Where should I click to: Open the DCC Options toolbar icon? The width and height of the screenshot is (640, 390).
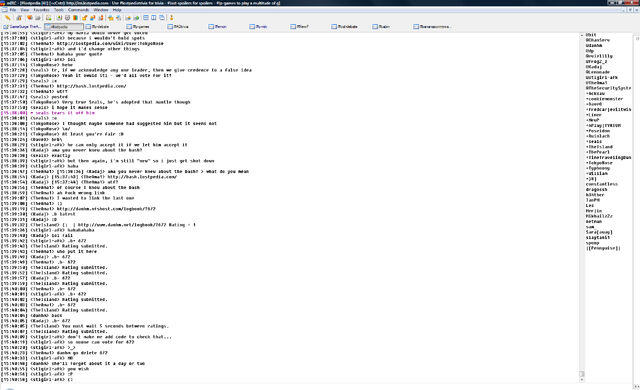tap(101, 18)
